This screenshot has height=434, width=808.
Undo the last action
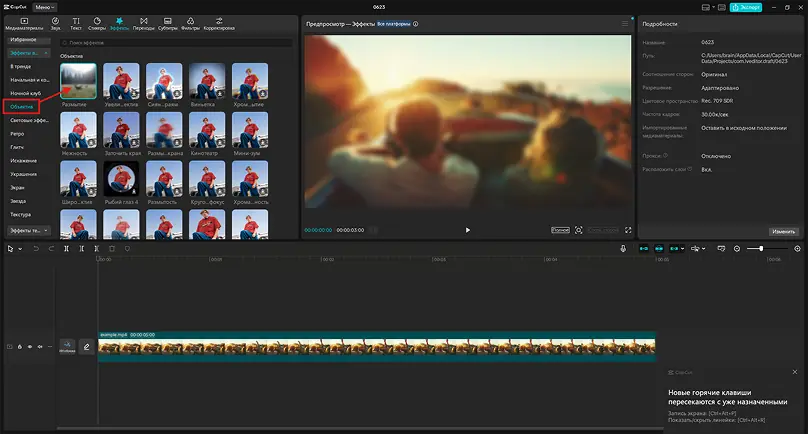tap(36, 249)
